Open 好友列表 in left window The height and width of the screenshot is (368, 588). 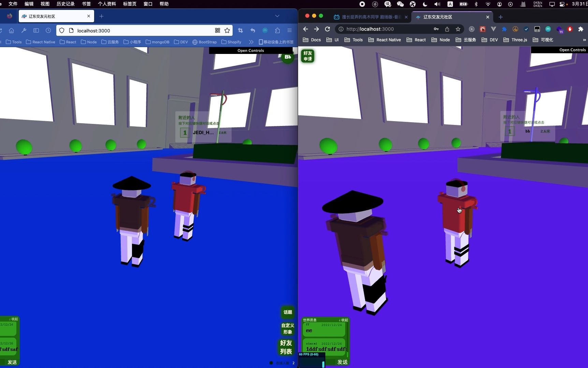click(286, 347)
